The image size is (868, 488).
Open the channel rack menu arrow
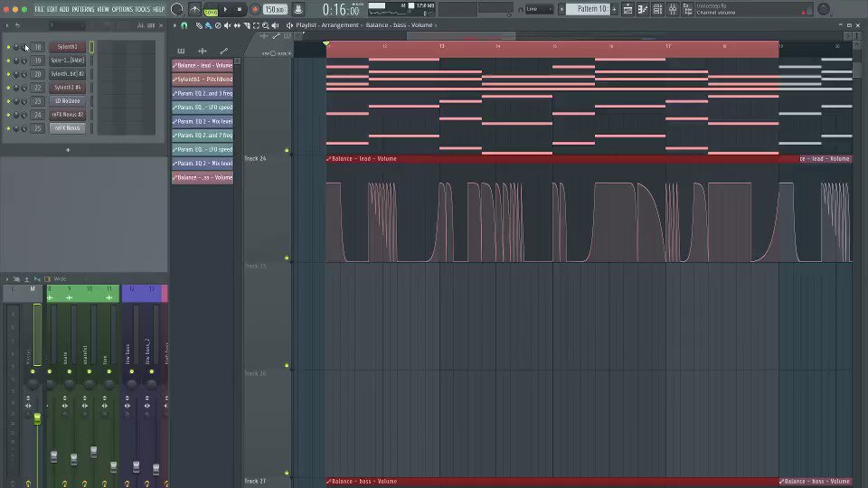coord(6,25)
